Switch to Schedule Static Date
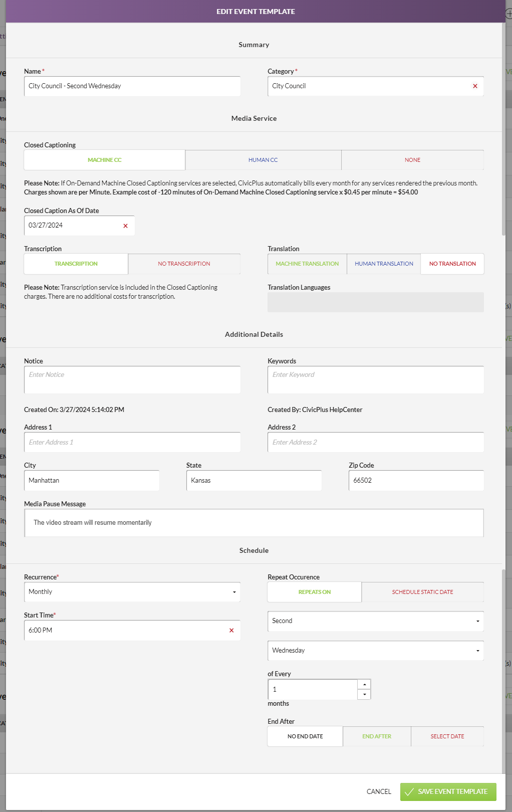 [422, 592]
